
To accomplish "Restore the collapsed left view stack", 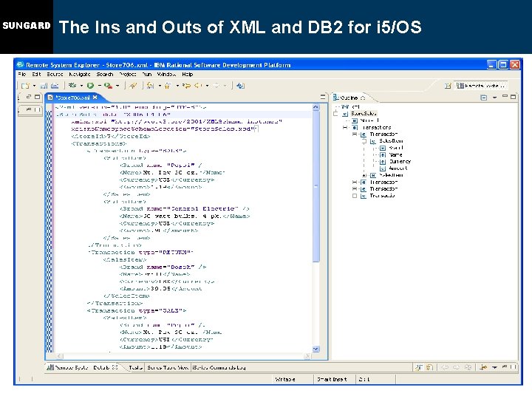I will click(29, 97).
